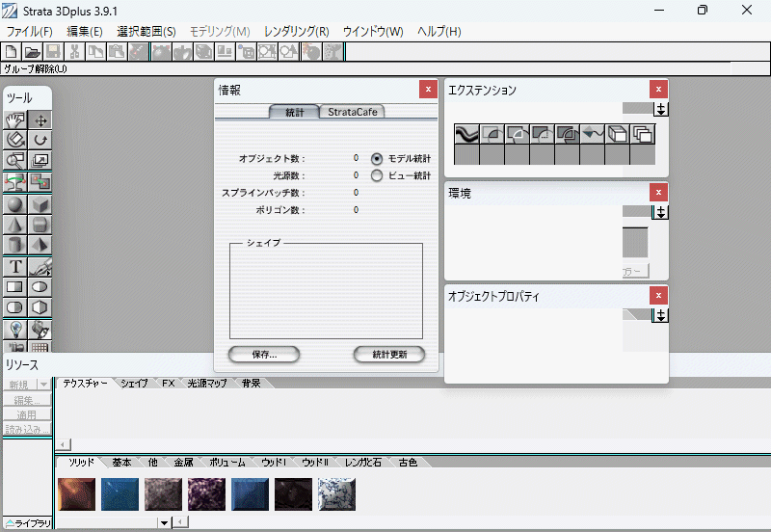Screen dimensions: 771x532
Task: Select the Cone primitive tool
Action: (x=15, y=225)
